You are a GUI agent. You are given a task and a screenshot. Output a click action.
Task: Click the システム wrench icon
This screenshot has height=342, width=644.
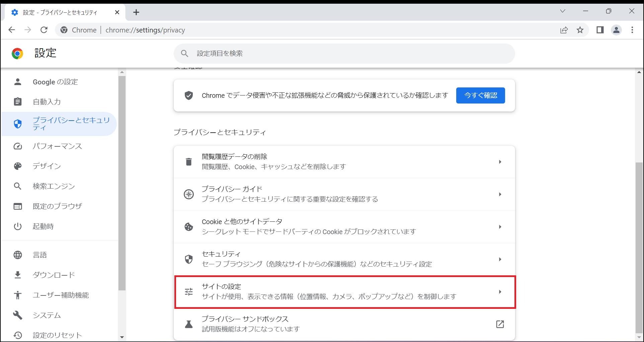pos(17,315)
